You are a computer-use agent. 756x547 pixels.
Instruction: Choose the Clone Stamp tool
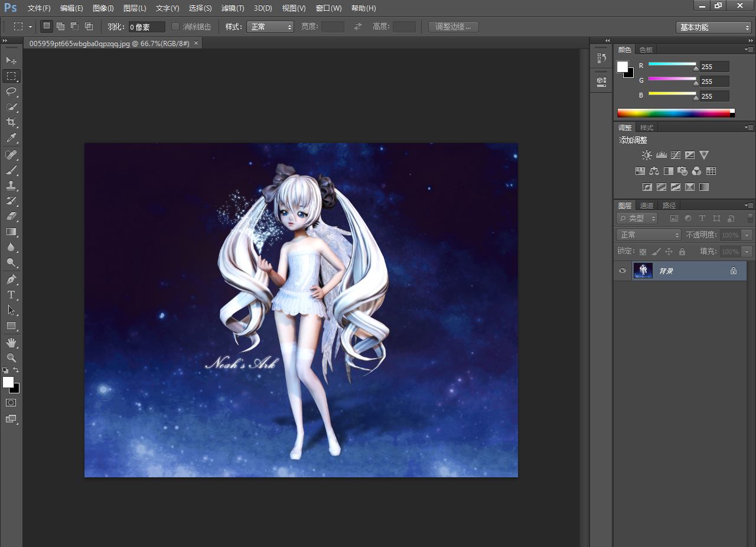[x=11, y=185]
